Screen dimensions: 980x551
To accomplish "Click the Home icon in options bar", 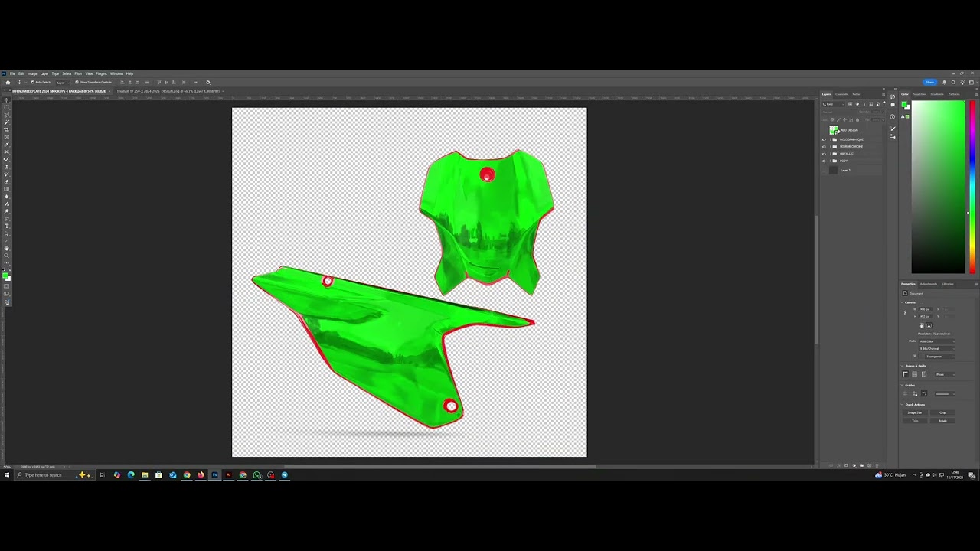I will click(8, 82).
